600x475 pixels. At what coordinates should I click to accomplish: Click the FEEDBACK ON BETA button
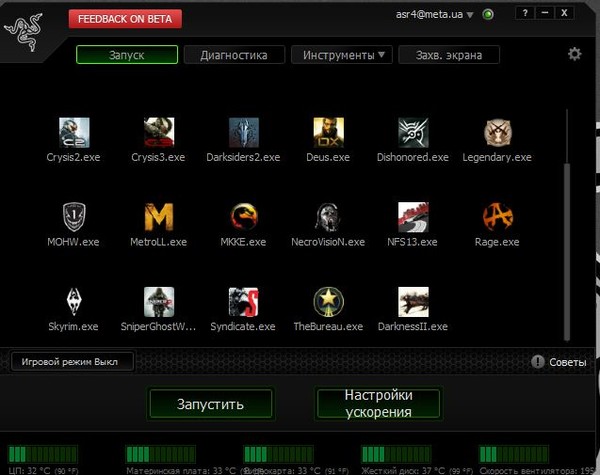coord(125,19)
